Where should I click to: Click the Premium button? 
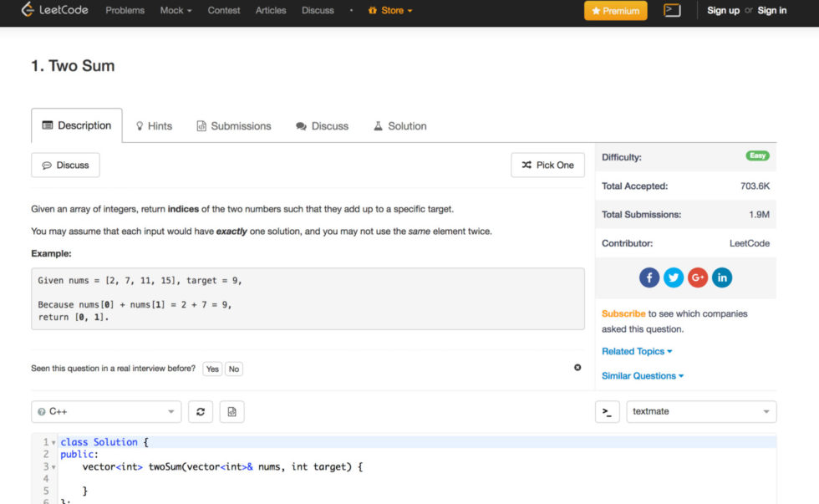coord(615,11)
